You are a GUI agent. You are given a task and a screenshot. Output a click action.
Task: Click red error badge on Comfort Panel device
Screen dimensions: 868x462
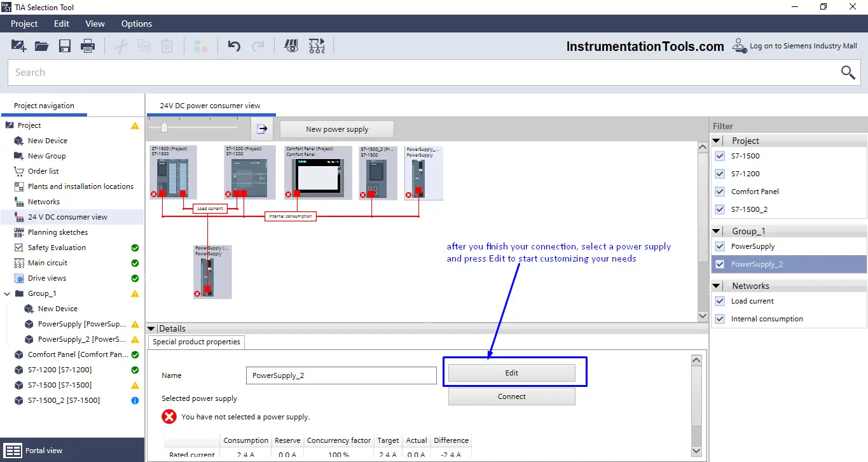[288, 195]
